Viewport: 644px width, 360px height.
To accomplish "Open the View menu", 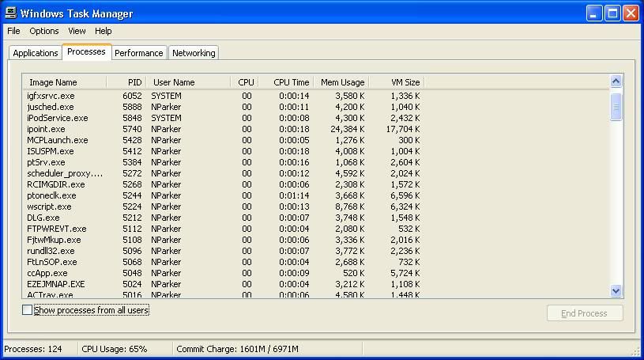I will (x=77, y=31).
